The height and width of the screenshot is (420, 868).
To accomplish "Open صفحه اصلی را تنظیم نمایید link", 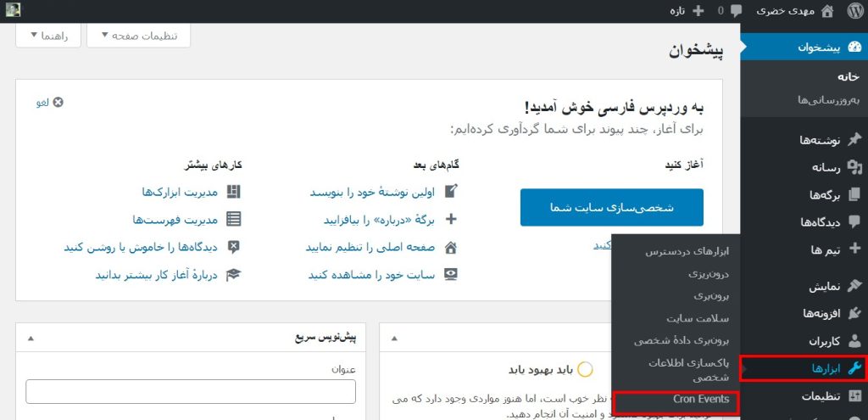I will (370, 247).
